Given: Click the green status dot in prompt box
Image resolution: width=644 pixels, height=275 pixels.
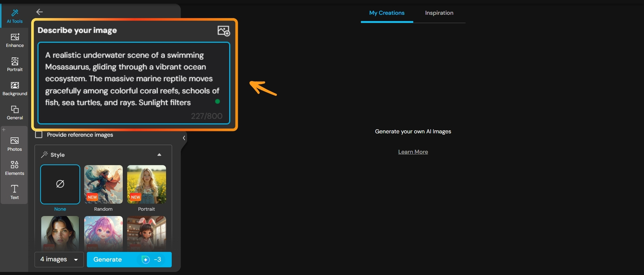Looking at the screenshot, I should [x=217, y=101].
